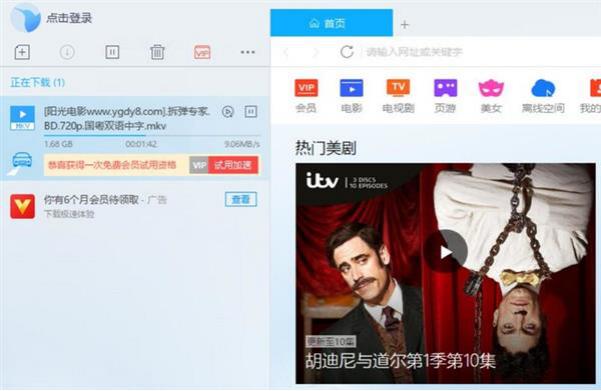Delete task with the trash icon
Image resolution: width=601 pixels, height=391 pixels.
click(157, 52)
